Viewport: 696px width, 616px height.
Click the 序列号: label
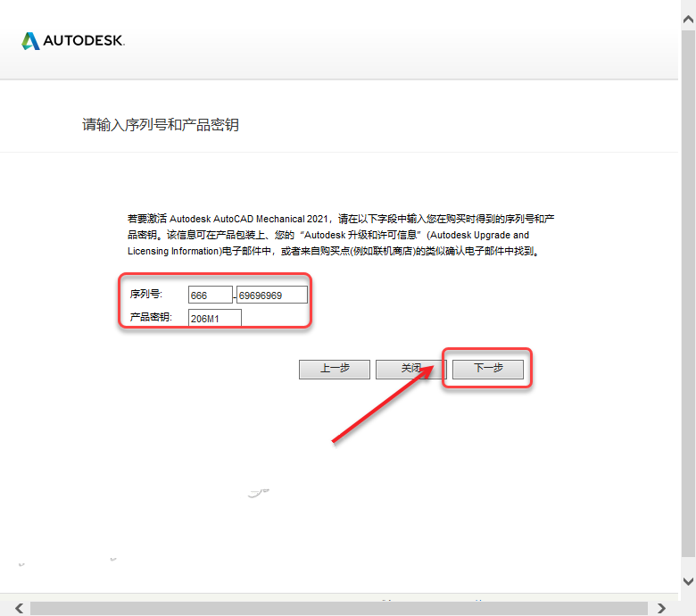click(146, 294)
